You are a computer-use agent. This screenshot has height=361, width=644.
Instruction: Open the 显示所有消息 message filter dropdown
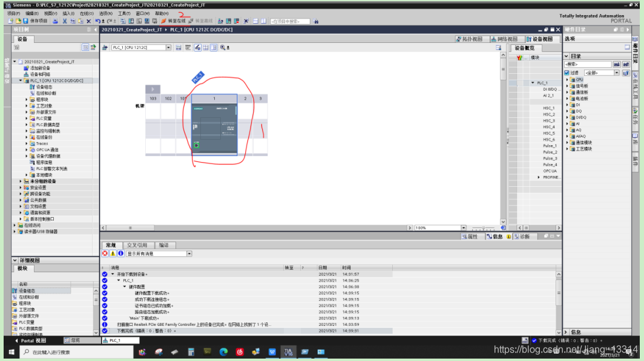click(189, 254)
